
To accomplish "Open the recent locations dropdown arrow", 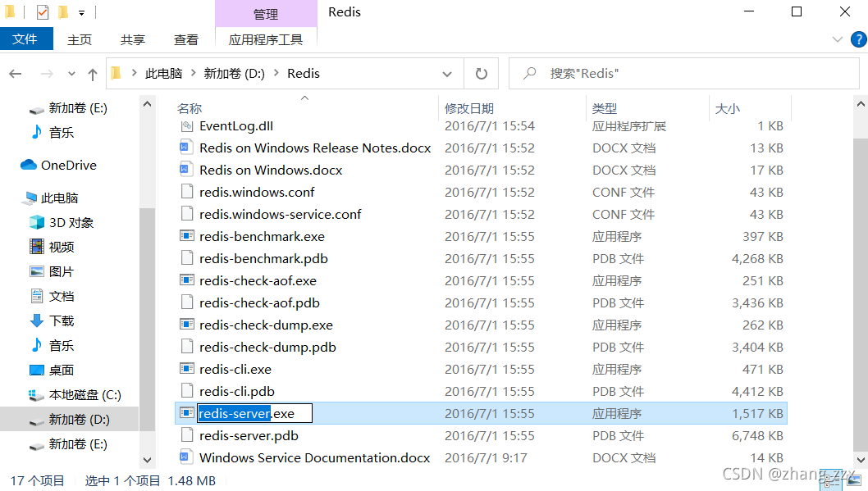I will click(x=71, y=74).
